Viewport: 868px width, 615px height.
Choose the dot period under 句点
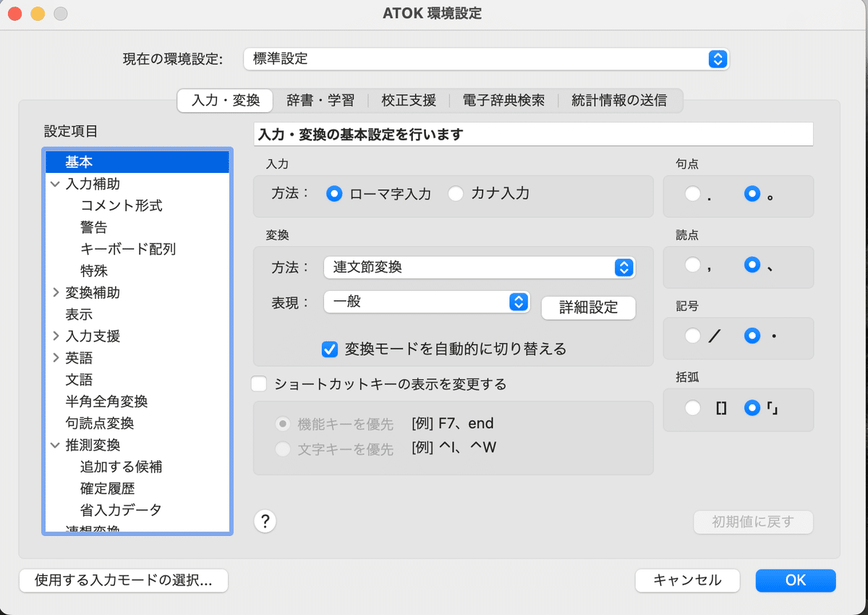tap(693, 194)
